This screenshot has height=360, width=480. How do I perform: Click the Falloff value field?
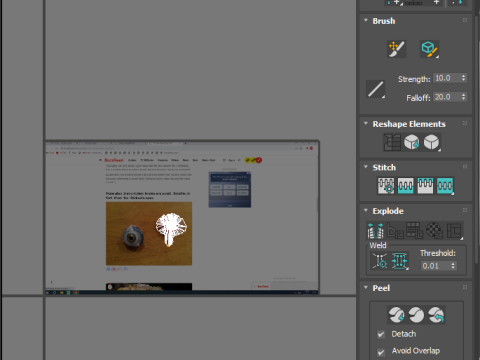pos(447,97)
